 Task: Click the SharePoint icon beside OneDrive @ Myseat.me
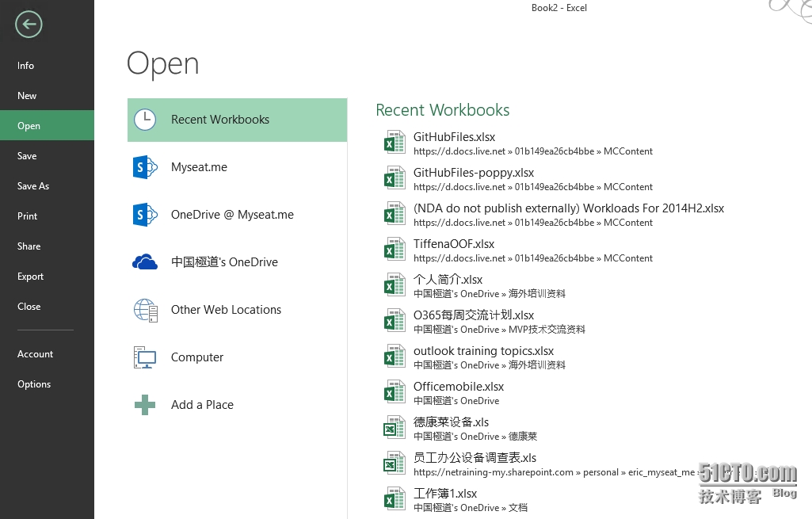pyautogui.click(x=145, y=215)
